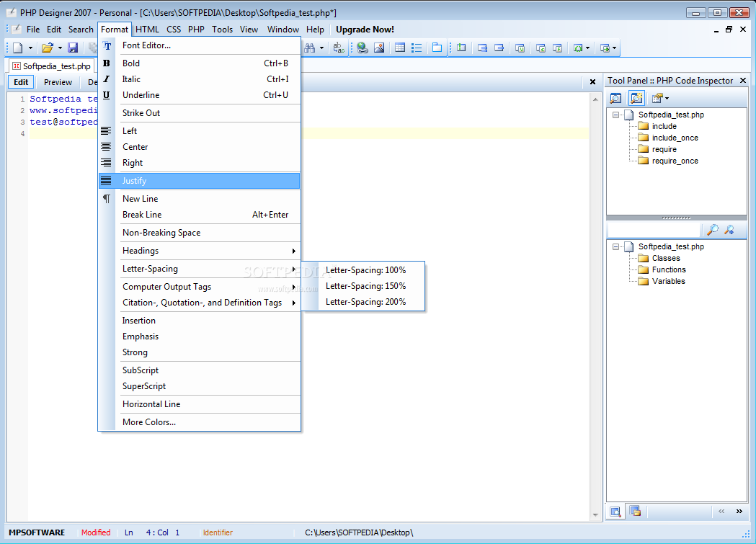Click the blue frame toolbar icon
The height and width of the screenshot is (544, 756).
coord(437,48)
